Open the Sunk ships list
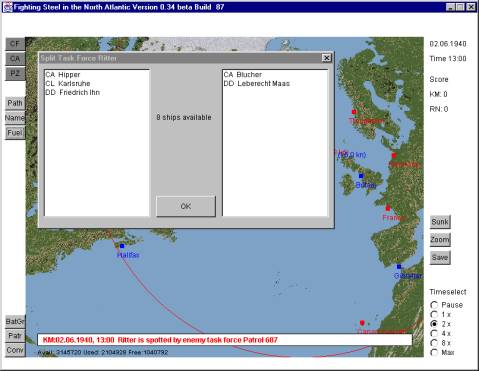 440,222
